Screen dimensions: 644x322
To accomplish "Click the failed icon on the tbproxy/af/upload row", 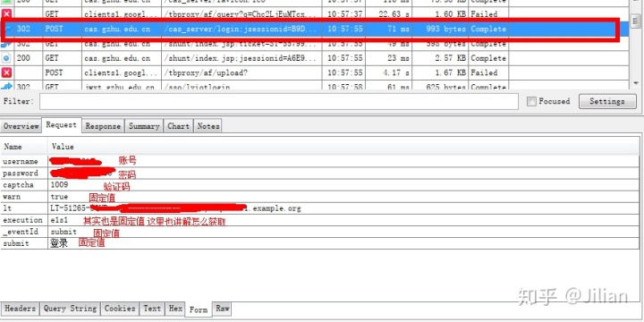I will coord(6,72).
